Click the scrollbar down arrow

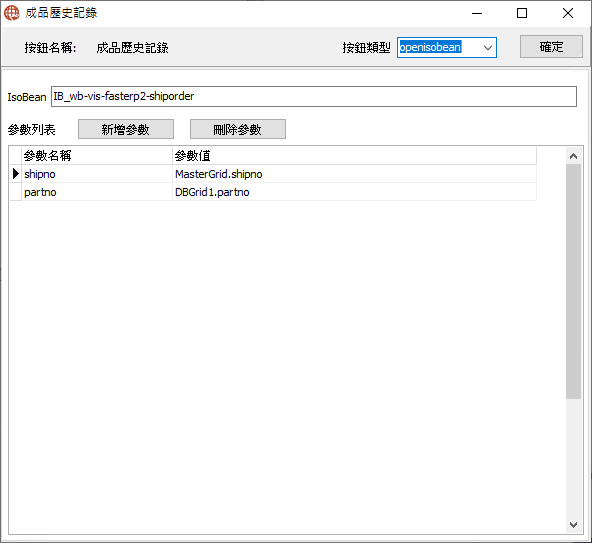573,524
